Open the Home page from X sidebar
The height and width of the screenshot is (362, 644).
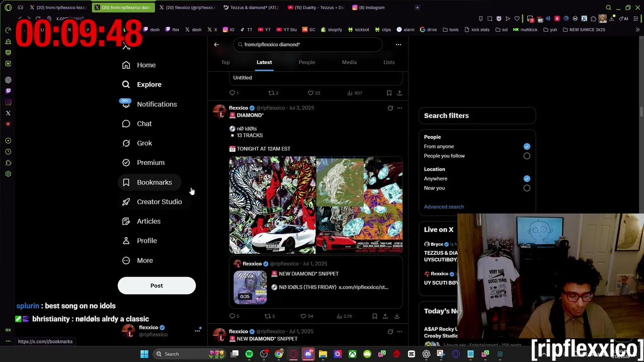139,65
